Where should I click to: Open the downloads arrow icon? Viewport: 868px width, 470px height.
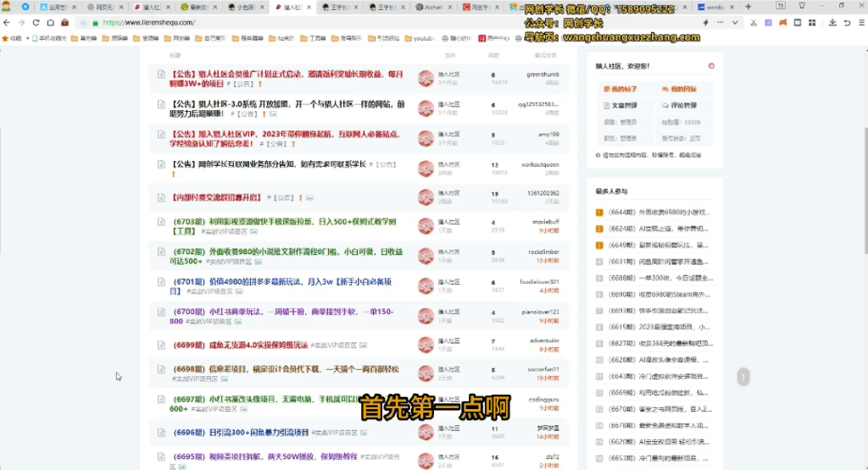(x=832, y=23)
